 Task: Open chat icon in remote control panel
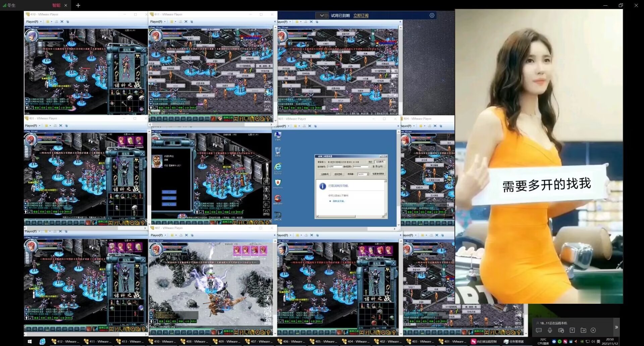(x=539, y=330)
